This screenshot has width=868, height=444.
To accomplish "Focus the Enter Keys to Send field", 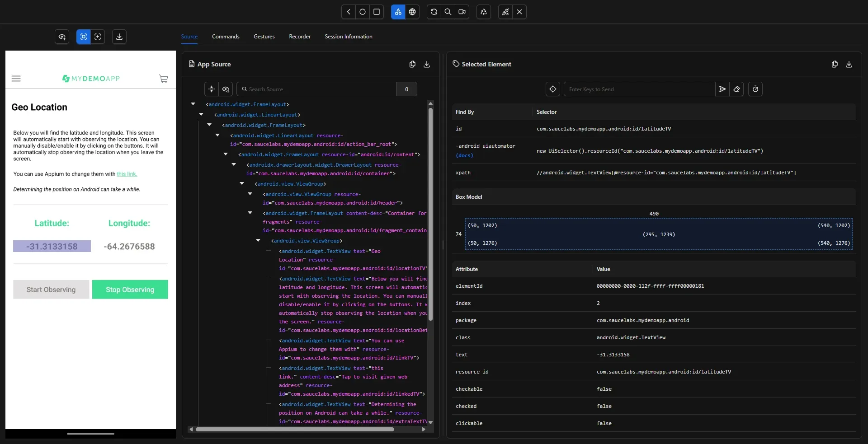I will click(x=639, y=89).
